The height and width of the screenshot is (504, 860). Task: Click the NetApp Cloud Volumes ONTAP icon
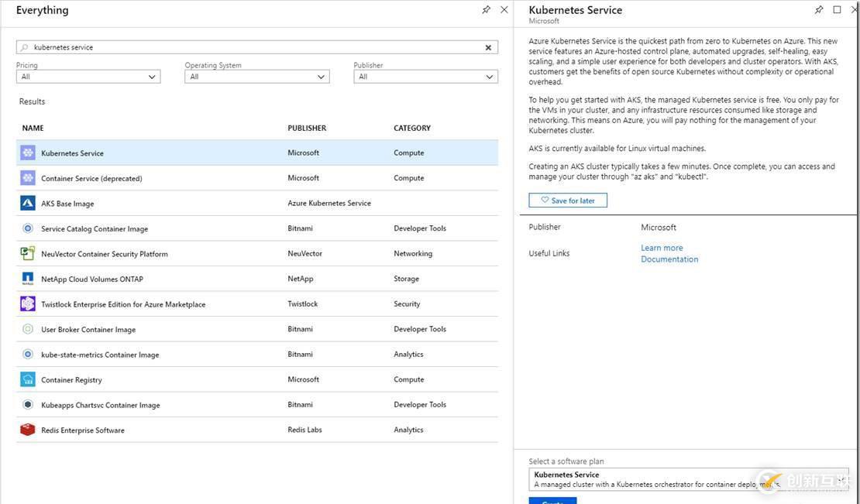(28, 279)
